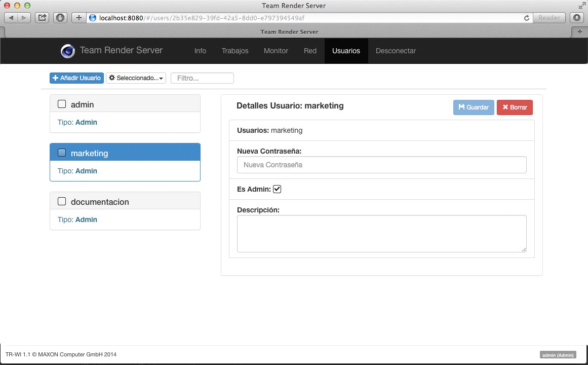Image resolution: width=588 pixels, height=365 pixels.
Task: Reload the page with refresh icon
Action: tap(527, 18)
